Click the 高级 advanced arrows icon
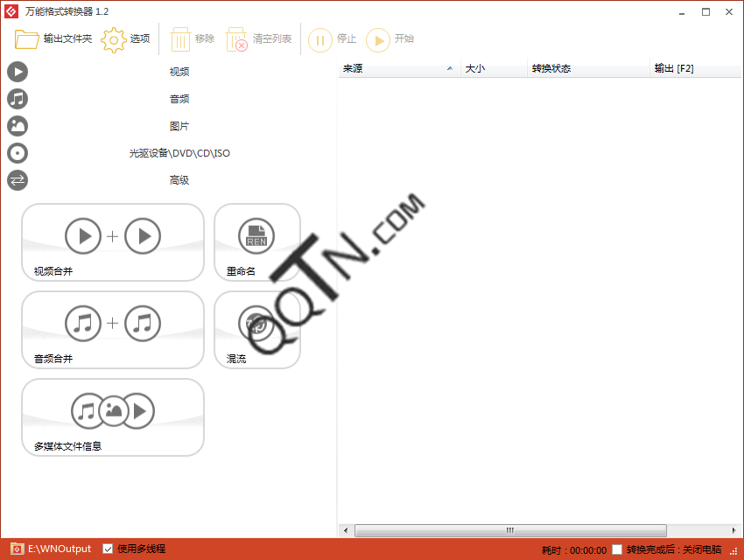Viewport: 744px width, 560px height. (x=18, y=180)
